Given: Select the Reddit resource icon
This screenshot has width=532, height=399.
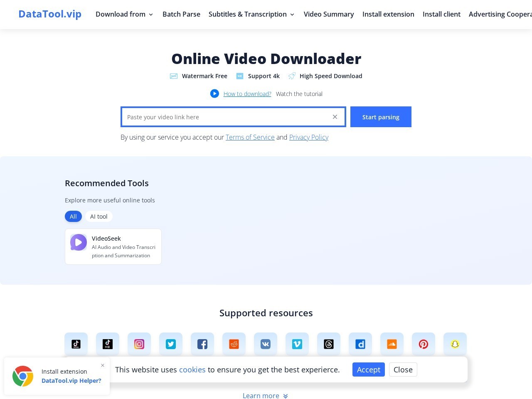Looking at the screenshot, I should pos(234,344).
